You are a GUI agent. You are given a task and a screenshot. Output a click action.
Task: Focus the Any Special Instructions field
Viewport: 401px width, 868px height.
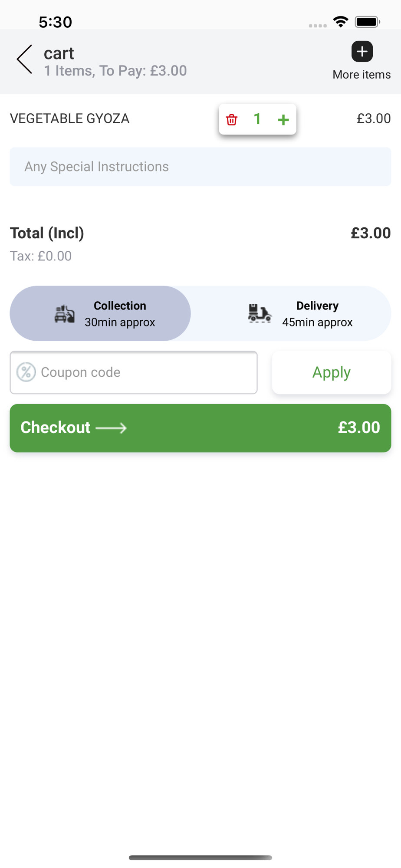(200, 167)
